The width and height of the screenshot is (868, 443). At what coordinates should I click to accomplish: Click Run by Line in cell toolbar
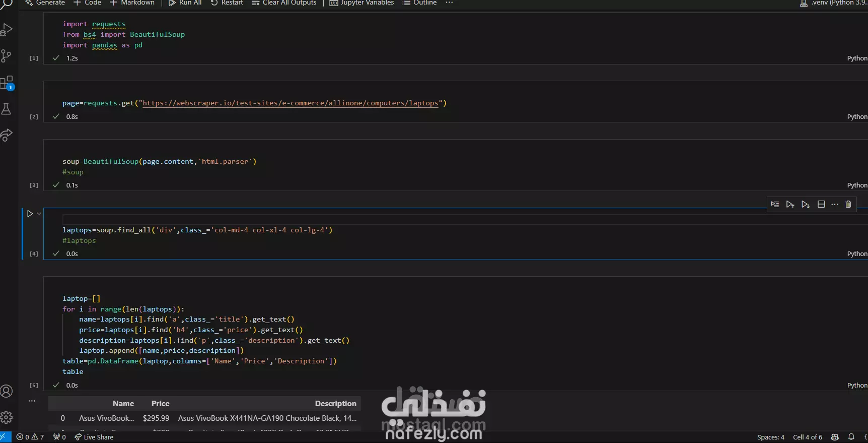tap(775, 204)
